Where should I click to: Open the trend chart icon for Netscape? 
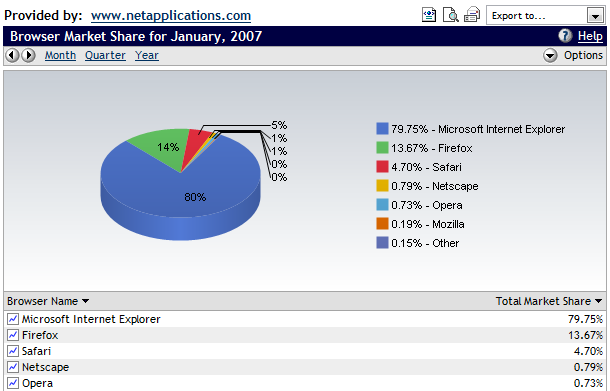click(x=13, y=367)
